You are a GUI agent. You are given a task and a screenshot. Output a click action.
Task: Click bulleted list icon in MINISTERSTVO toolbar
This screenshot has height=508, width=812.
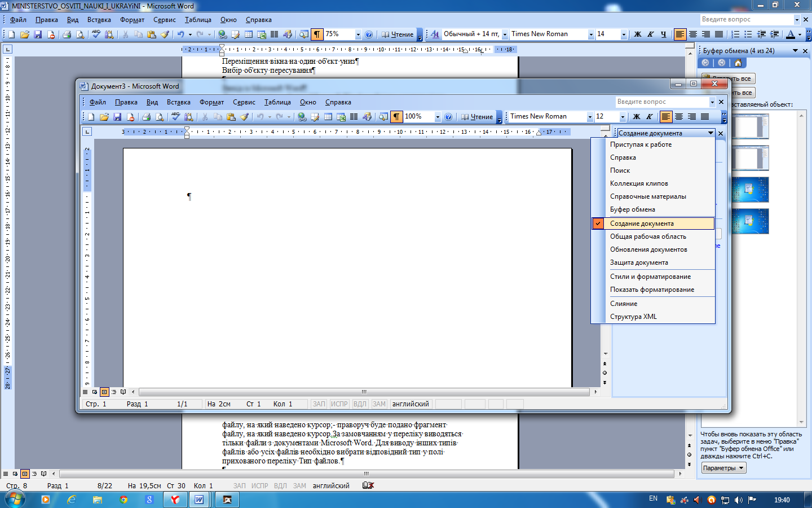coord(748,34)
